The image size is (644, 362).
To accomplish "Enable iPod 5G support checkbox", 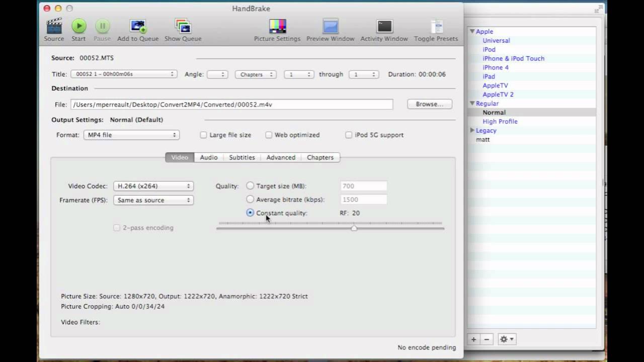I will (349, 135).
